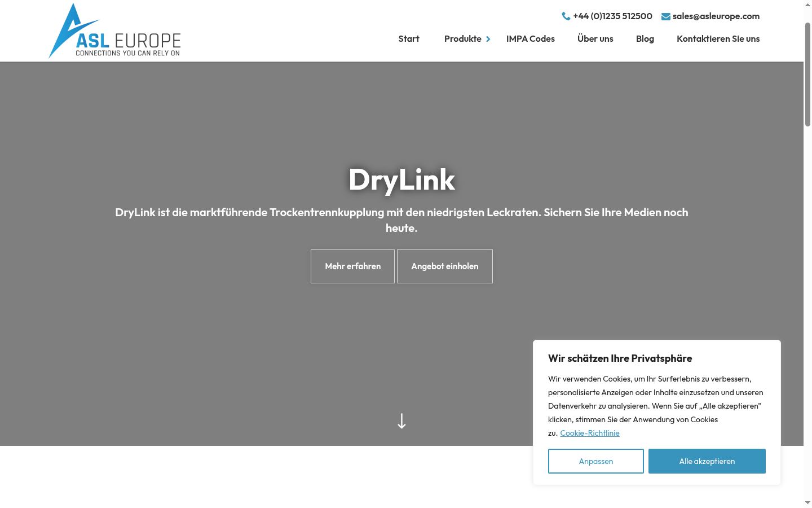This screenshot has width=812, height=508.
Task: Click the heading Wir schätzen Ihre Privatsphäre
Action: [620, 358]
